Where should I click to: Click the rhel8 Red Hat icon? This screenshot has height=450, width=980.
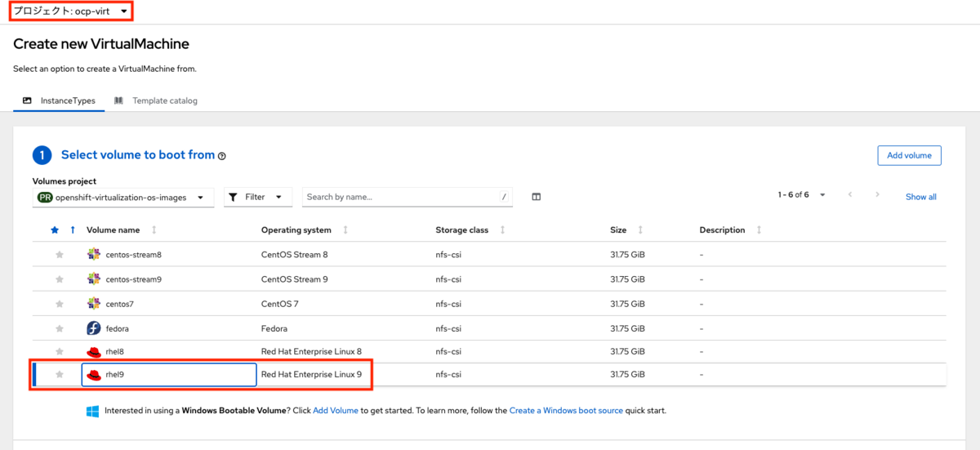(x=94, y=352)
